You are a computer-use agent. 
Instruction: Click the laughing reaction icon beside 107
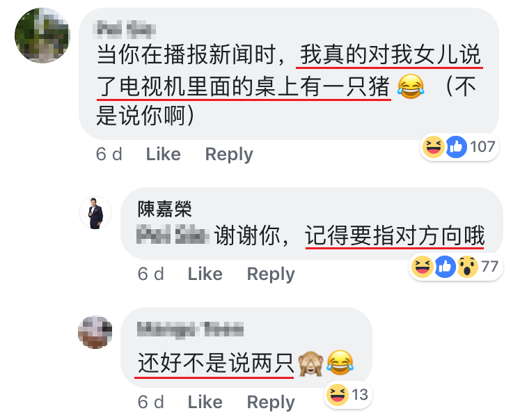click(x=434, y=147)
